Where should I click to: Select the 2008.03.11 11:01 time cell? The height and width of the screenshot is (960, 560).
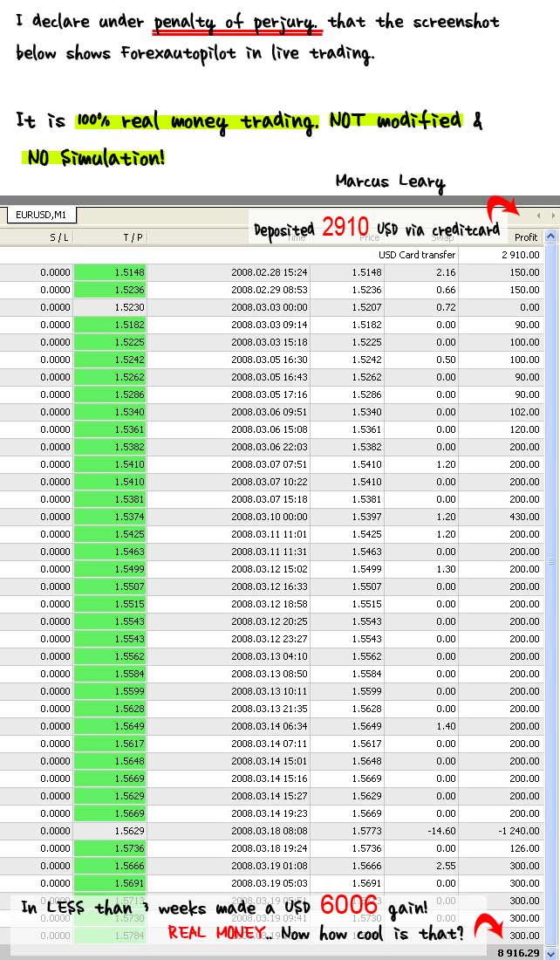tap(270, 534)
